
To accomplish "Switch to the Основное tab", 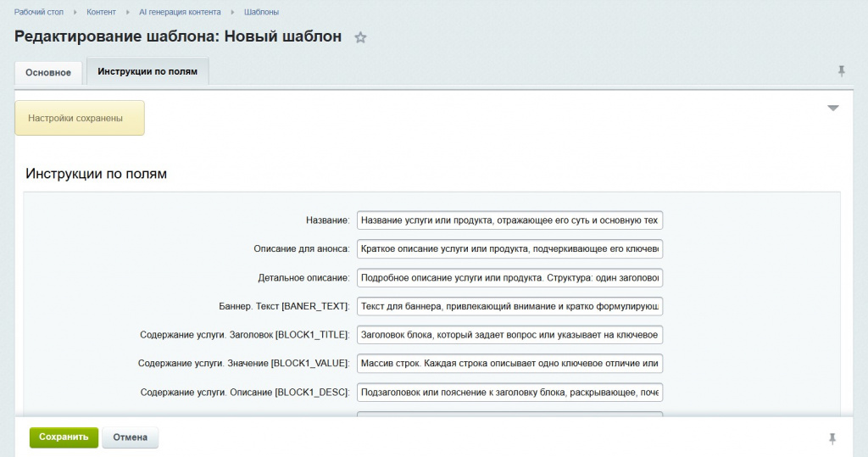I will tap(48, 73).
